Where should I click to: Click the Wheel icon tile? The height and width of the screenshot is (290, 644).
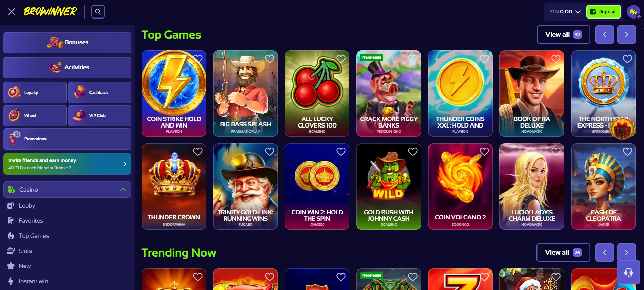(35, 116)
